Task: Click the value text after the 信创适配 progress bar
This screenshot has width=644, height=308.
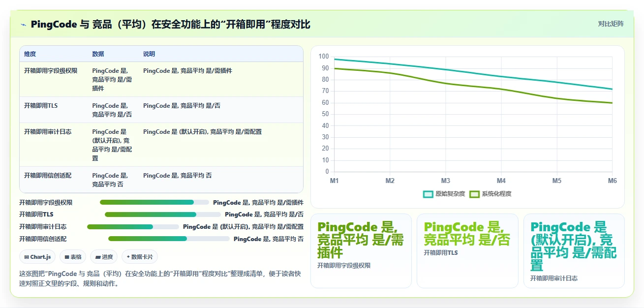Action: (269, 239)
